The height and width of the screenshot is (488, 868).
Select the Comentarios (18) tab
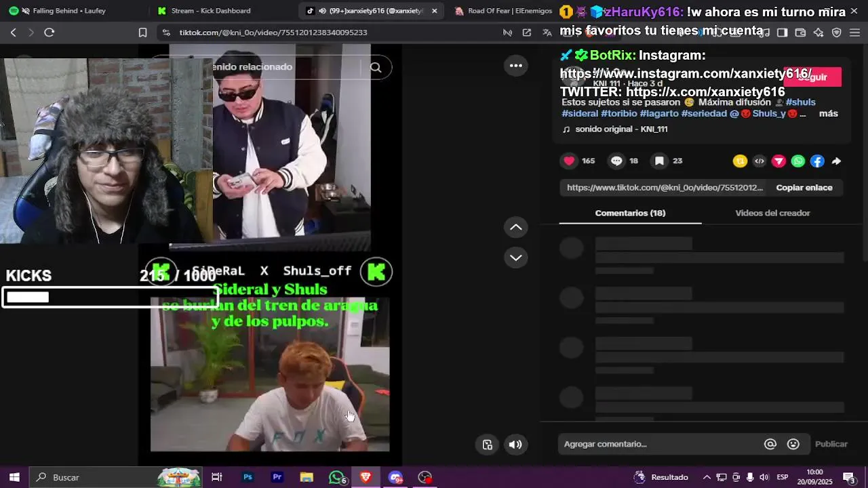(x=630, y=213)
